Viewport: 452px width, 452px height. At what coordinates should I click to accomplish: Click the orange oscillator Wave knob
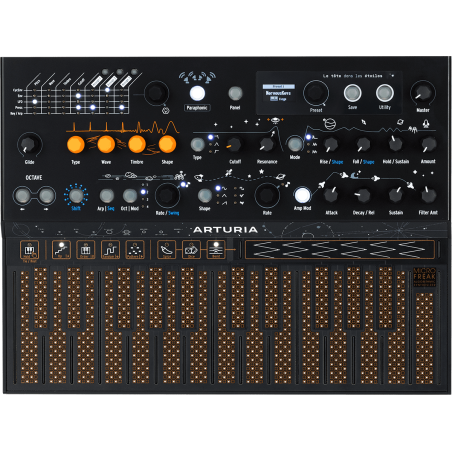coord(106,144)
